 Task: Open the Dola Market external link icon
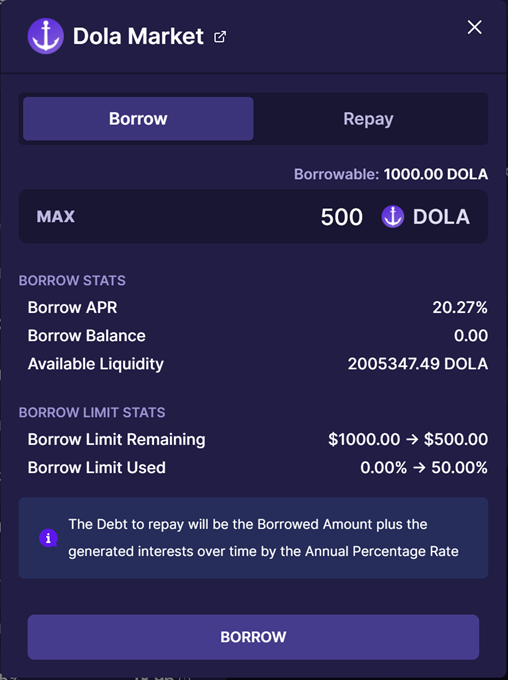click(220, 37)
